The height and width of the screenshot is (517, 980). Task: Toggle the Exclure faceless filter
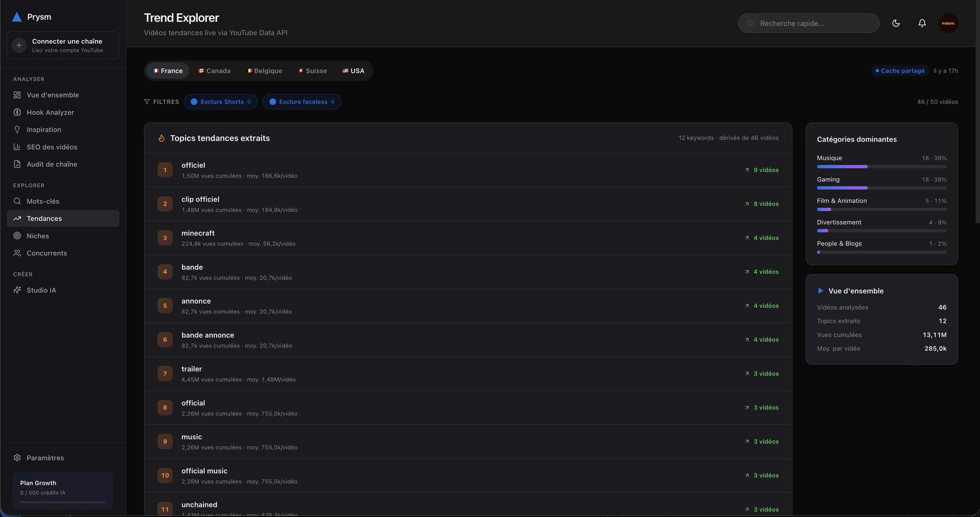pos(302,102)
